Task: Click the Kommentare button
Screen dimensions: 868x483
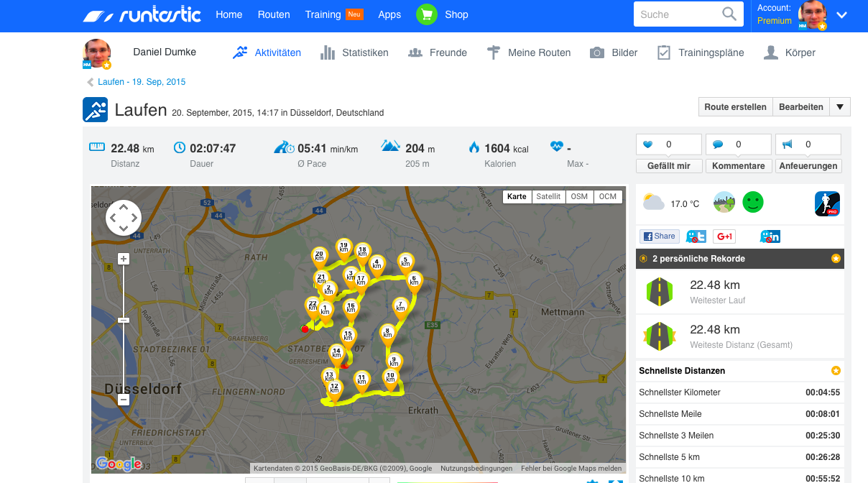Action: (738, 166)
